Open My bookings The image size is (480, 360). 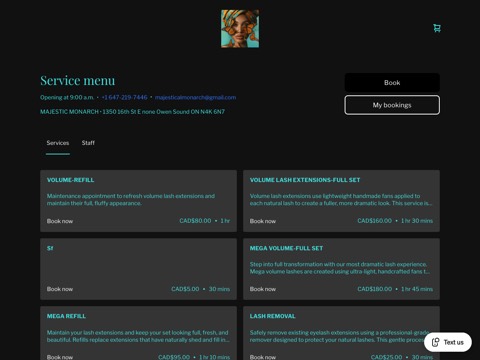click(x=392, y=105)
